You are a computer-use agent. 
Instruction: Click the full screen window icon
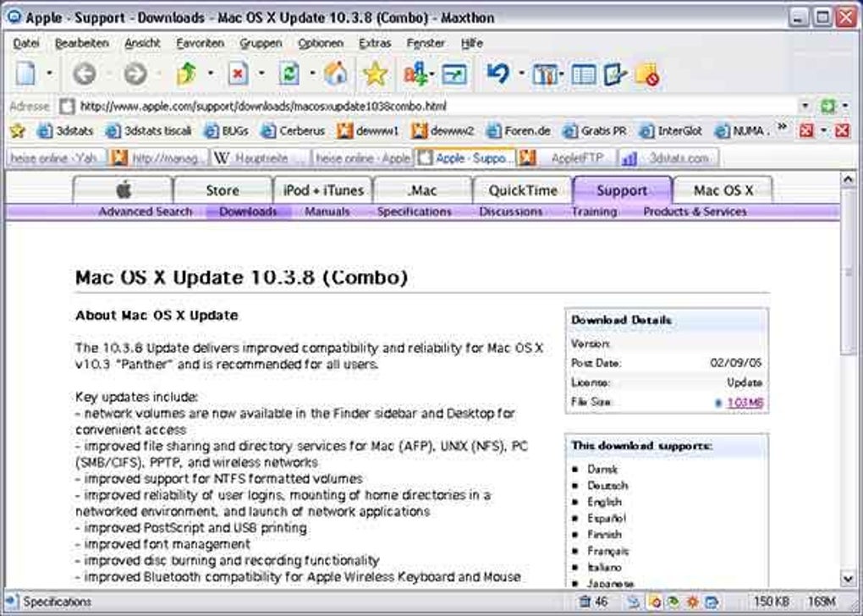[x=454, y=74]
